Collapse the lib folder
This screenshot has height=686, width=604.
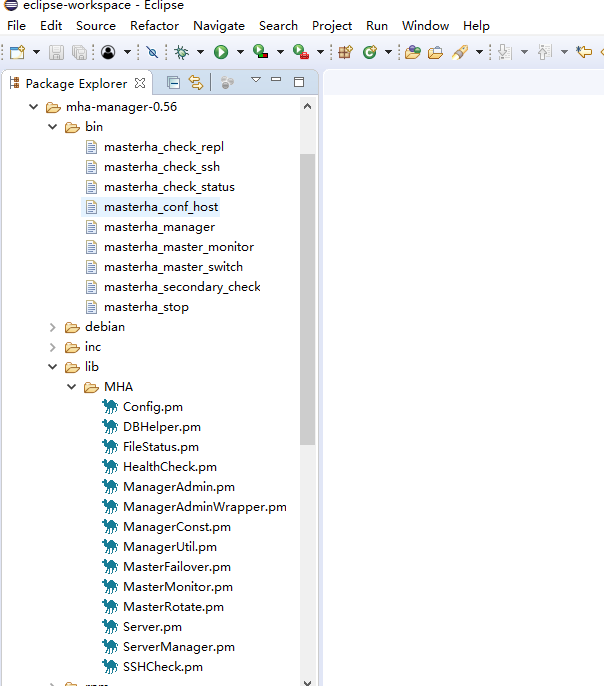click(53, 367)
